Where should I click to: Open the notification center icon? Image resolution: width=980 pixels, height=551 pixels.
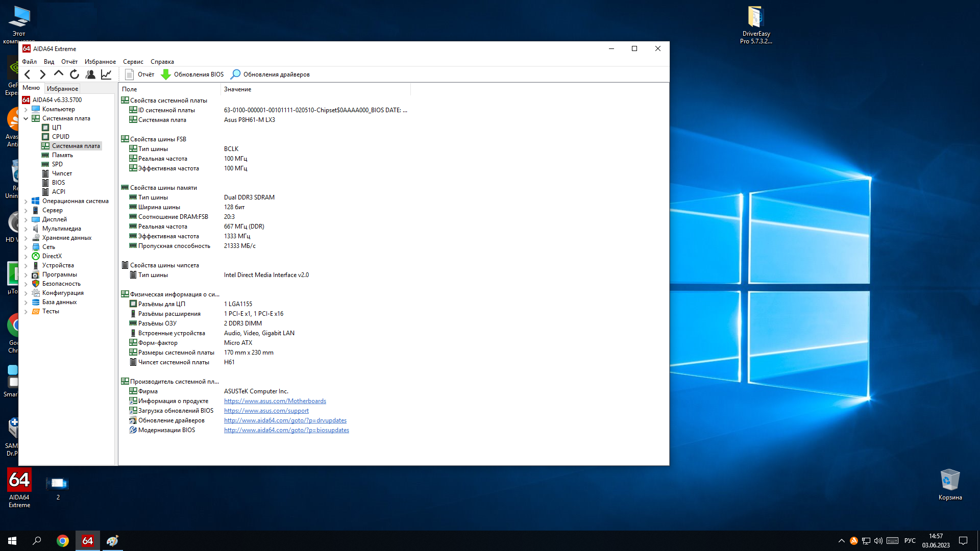963,541
